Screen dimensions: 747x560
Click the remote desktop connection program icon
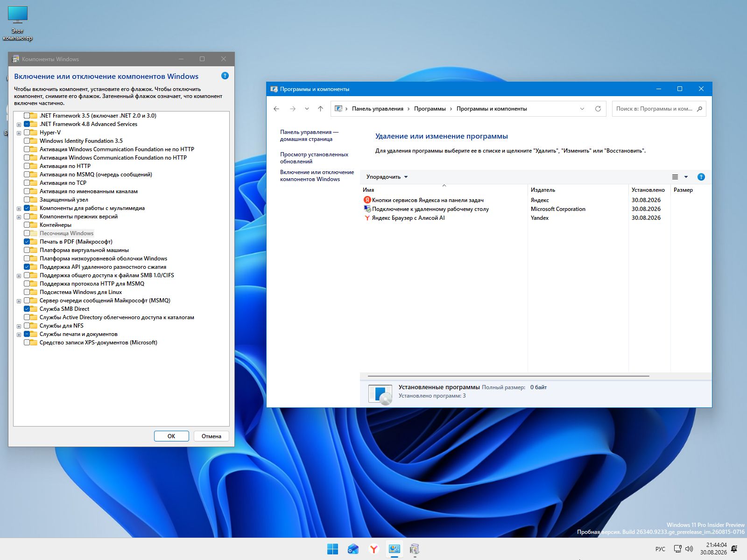coord(367,209)
